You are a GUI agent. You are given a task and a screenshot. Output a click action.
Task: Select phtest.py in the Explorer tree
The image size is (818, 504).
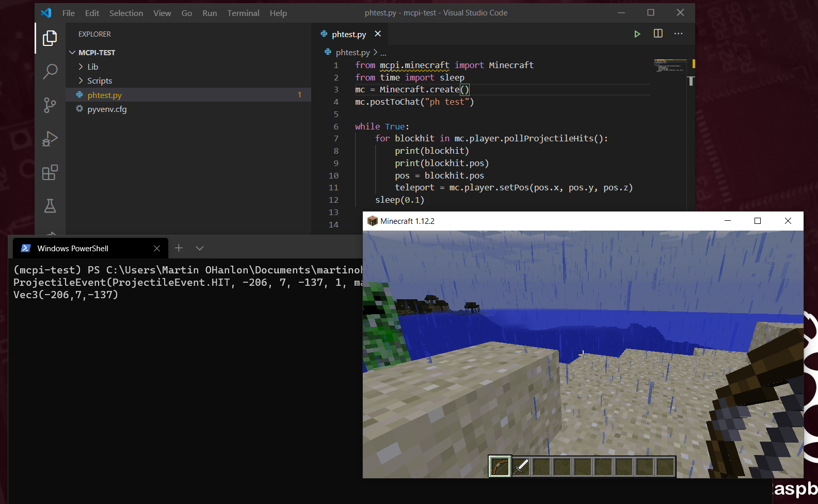tap(189, 95)
